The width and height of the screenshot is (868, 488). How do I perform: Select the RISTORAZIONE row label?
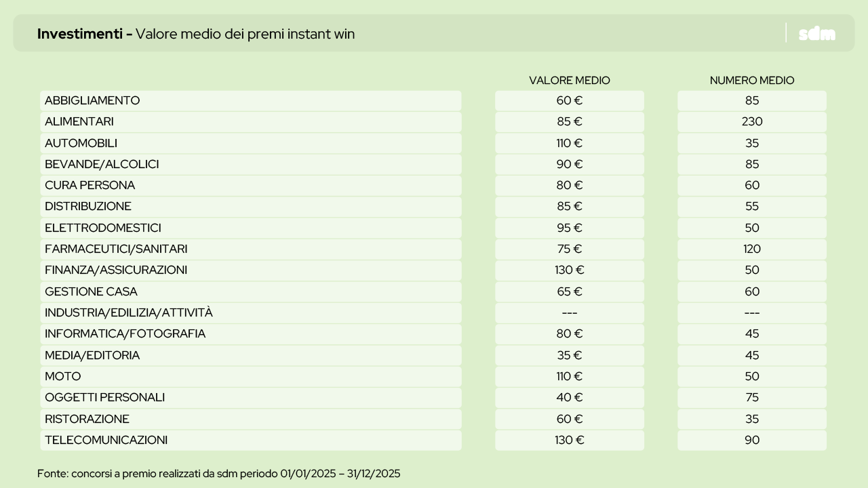pos(87,419)
